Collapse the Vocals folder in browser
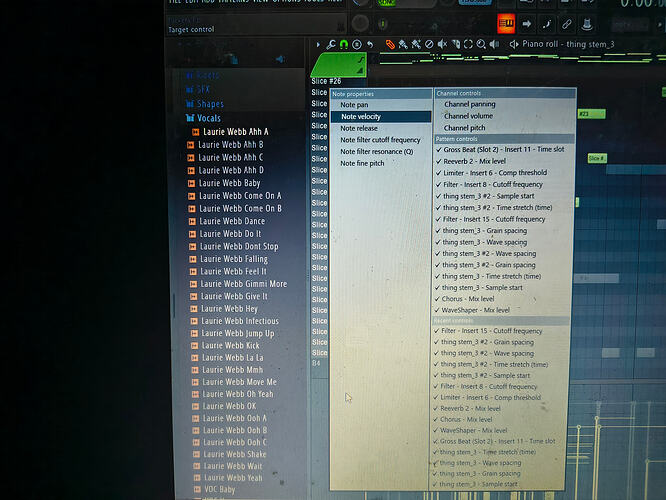 coord(208,118)
